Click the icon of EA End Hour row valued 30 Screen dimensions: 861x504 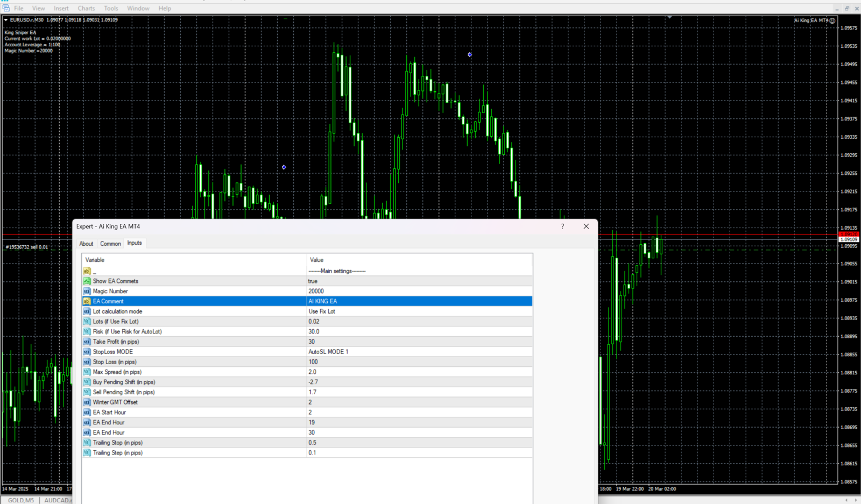click(87, 432)
